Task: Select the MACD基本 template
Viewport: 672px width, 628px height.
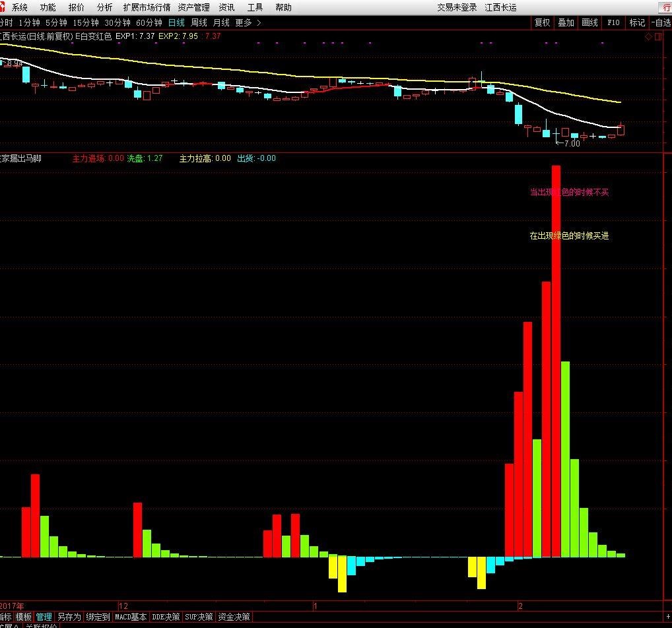Action: (131, 617)
